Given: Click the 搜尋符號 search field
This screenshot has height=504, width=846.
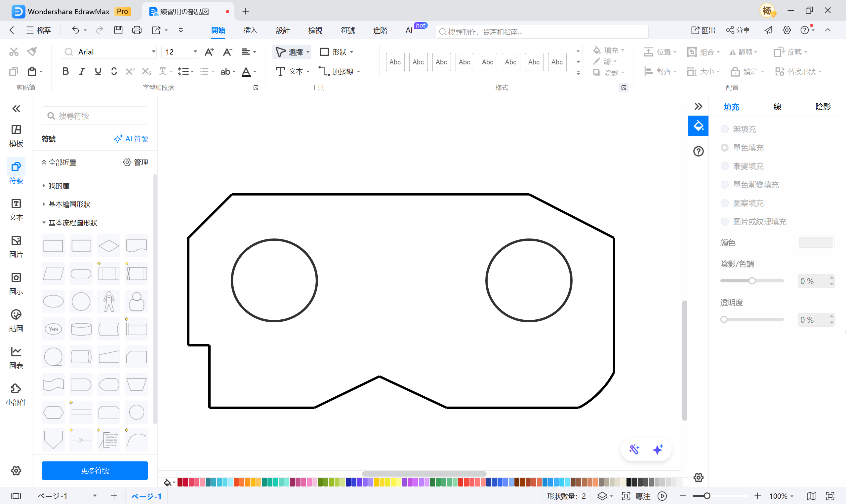Looking at the screenshot, I should coord(95,116).
